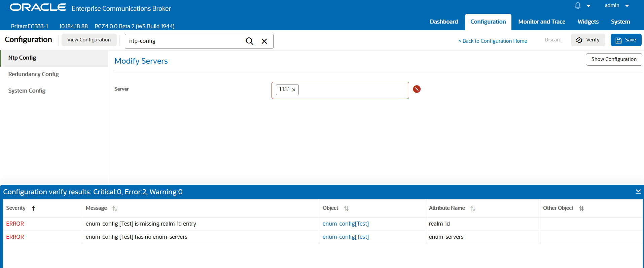Click the Configuration verify results title
Image resolution: width=644 pixels, height=268 pixels.
tap(93, 192)
